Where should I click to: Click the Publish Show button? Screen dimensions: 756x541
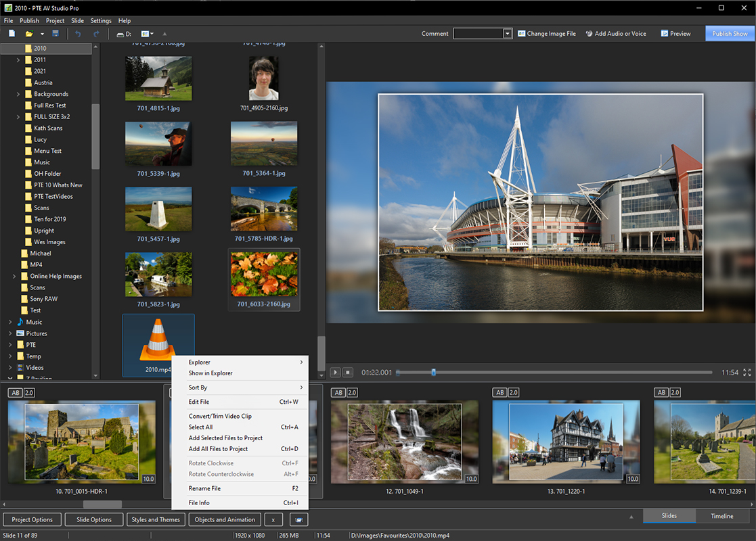730,34
